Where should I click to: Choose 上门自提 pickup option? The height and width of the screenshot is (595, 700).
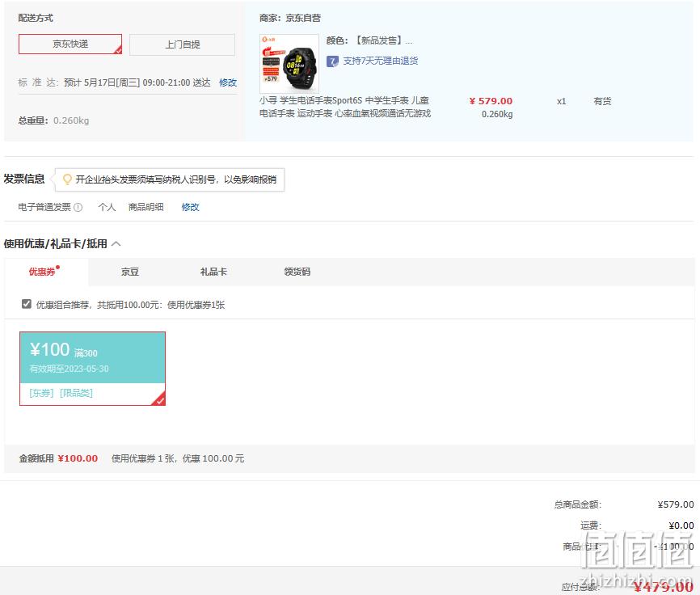[x=182, y=44]
